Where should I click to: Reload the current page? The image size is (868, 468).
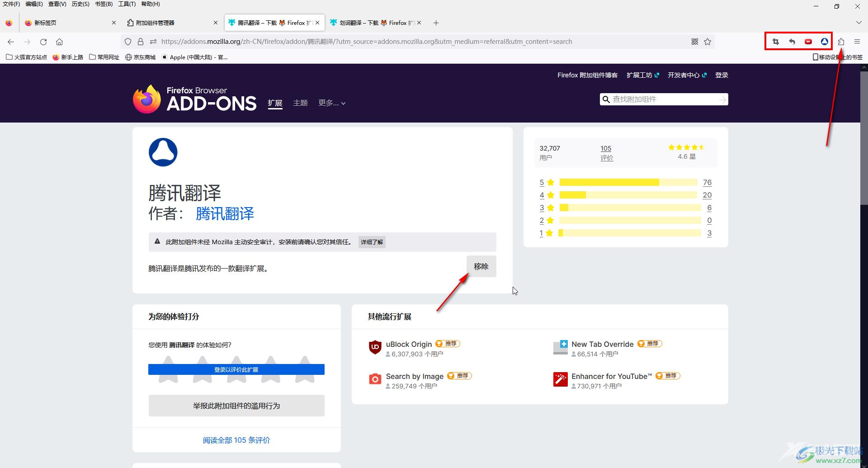tap(43, 42)
